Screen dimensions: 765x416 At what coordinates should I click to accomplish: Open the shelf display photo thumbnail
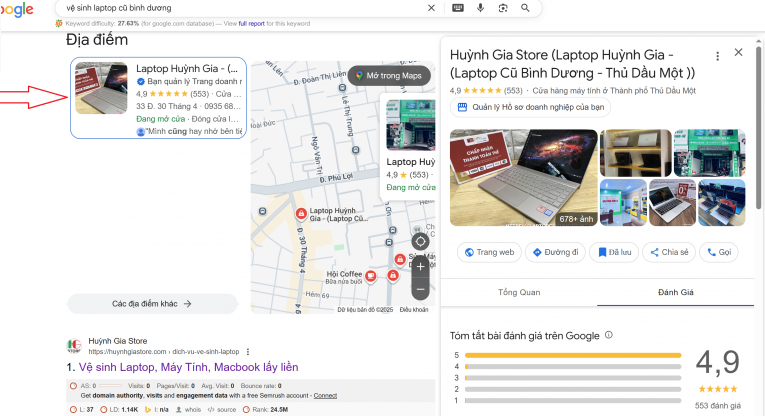[635, 153]
